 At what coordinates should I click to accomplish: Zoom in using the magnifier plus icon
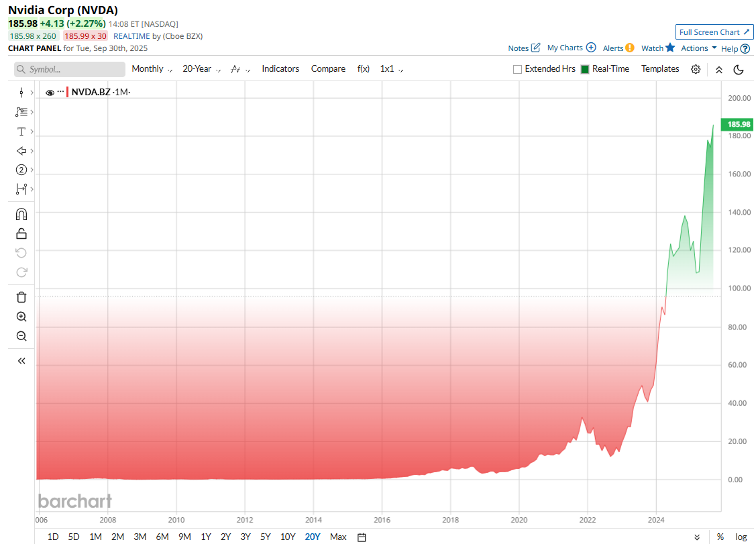(x=21, y=317)
